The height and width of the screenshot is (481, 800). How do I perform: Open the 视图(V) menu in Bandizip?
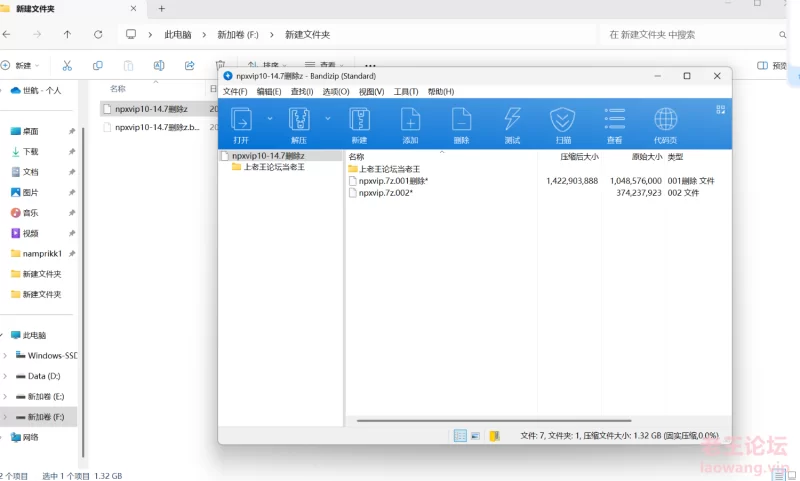[371, 91]
